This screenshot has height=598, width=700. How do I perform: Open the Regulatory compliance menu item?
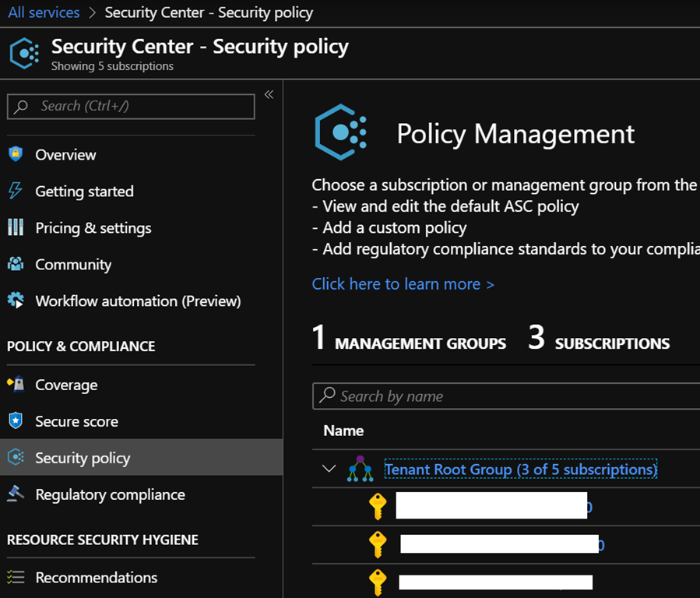(110, 494)
